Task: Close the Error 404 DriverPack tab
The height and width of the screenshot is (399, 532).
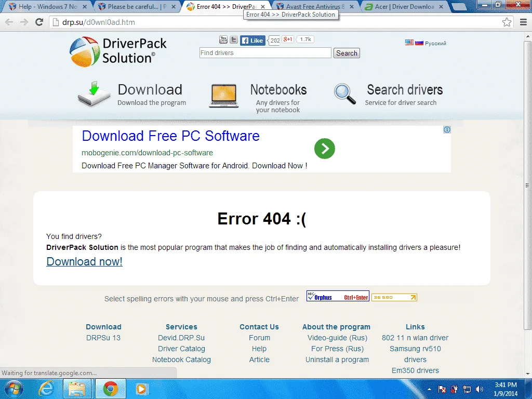Action: coord(262,7)
